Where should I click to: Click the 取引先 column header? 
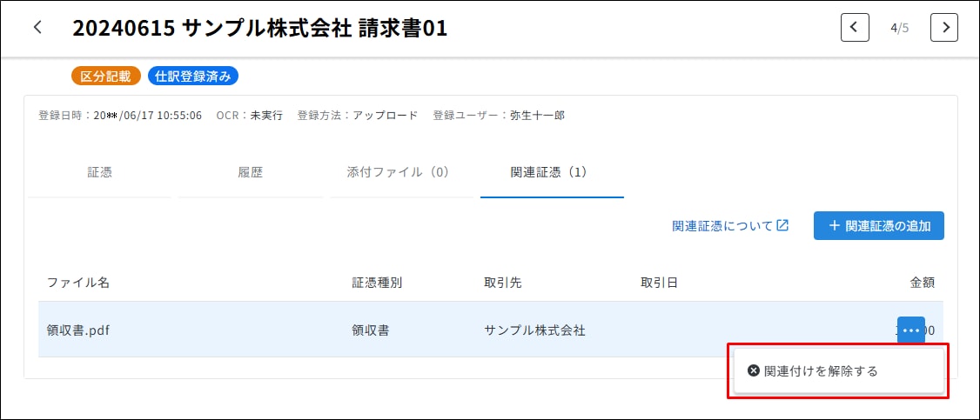click(503, 283)
